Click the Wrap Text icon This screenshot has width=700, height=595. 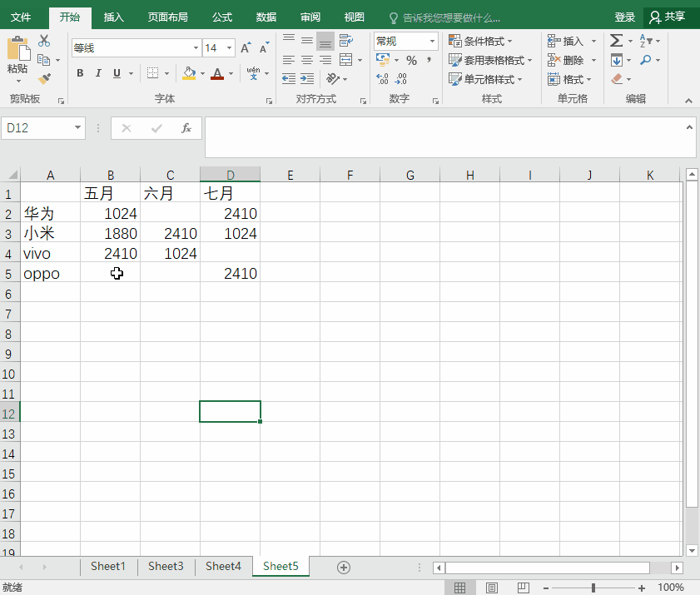[x=345, y=41]
